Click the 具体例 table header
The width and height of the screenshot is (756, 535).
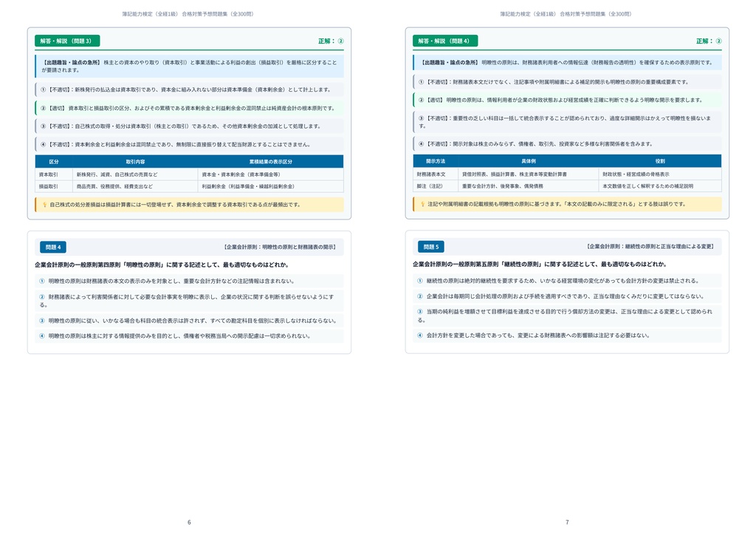coord(529,161)
